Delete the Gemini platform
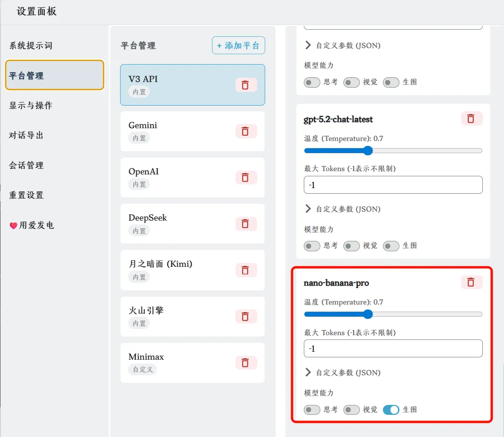Image resolution: width=504 pixels, height=437 pixels. [x=246, y=132]
